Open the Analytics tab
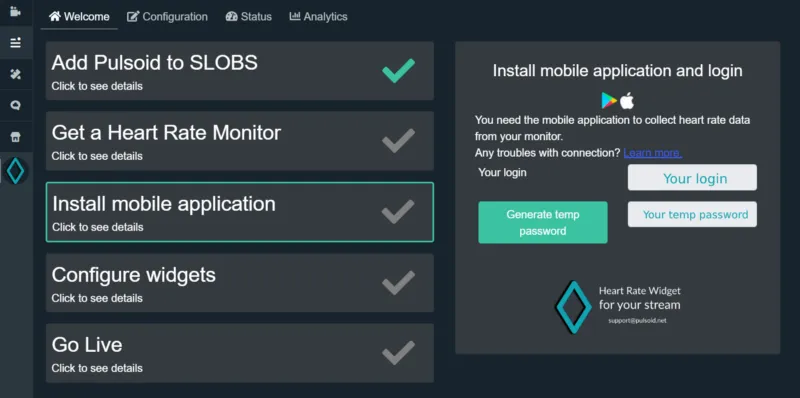This screenshot has height=398, width=800. click(318, 17)
